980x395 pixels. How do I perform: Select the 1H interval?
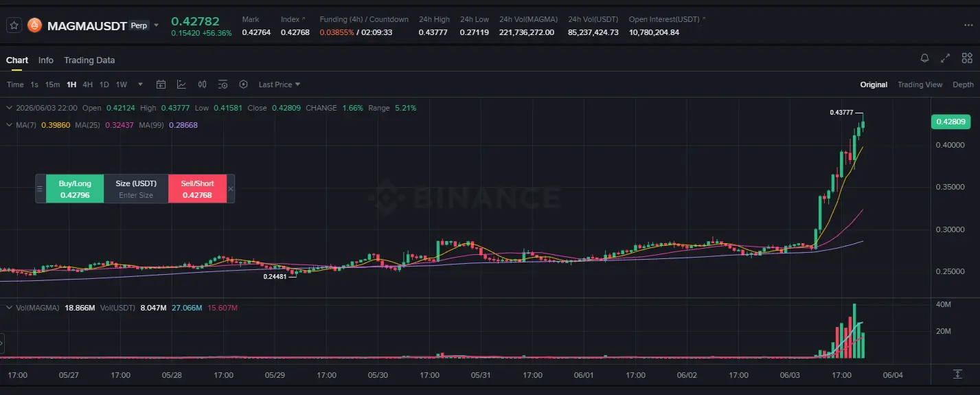pos(71,84)
